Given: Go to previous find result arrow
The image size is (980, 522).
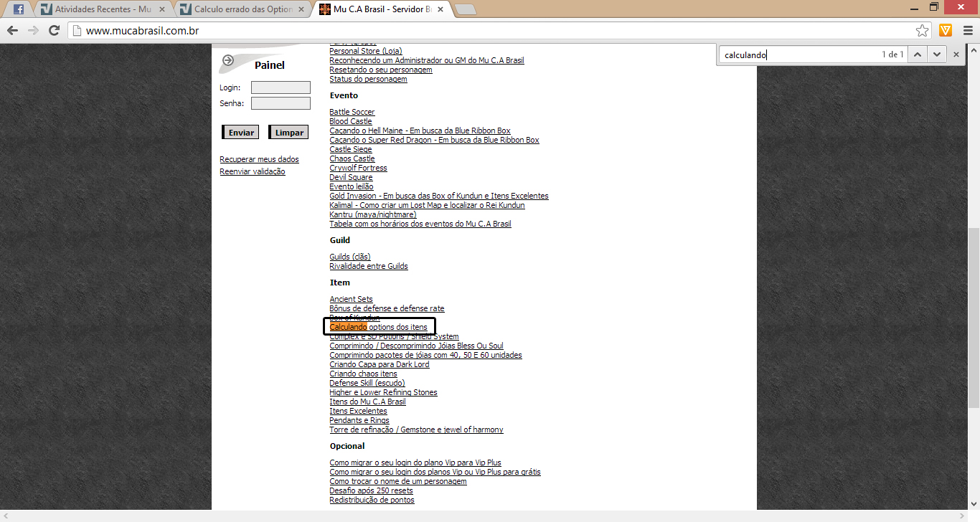Looking at the screenshot, I should pyautogui.click(x=918, y=54).
